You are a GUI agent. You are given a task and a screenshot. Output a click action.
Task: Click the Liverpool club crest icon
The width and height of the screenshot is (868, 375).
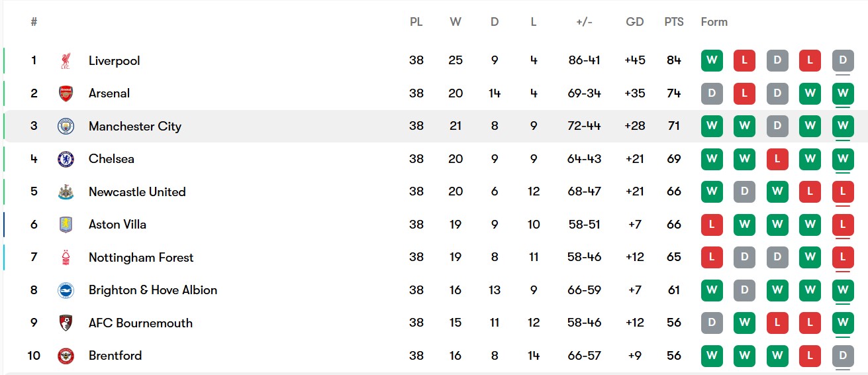[66, 61]
